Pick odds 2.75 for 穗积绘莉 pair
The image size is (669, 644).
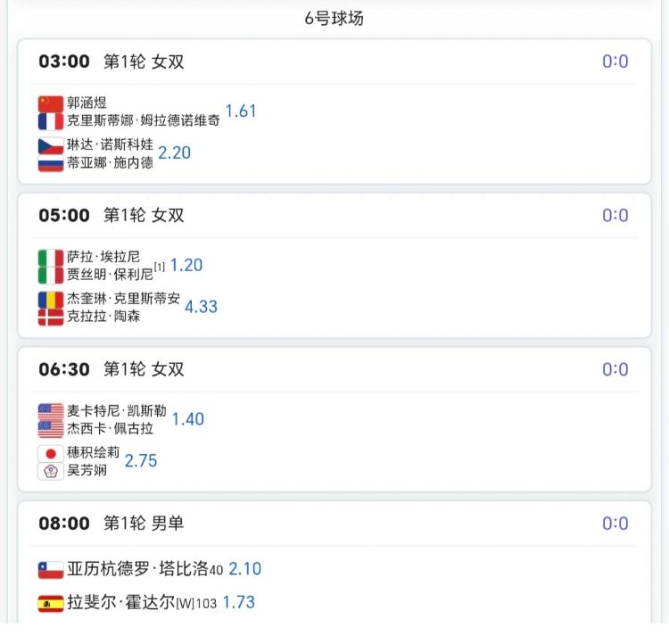[141, 460]
